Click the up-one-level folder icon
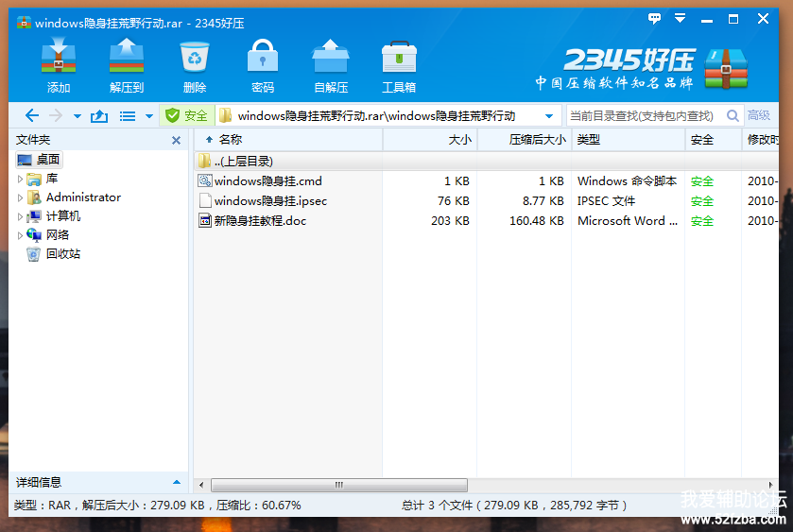The image size is (793, 532). 99,115
